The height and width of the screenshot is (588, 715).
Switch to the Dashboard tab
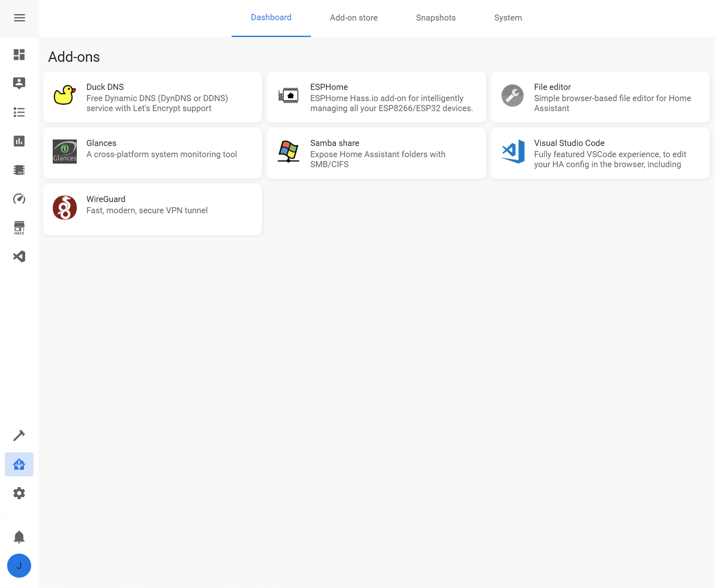[271, 18]
